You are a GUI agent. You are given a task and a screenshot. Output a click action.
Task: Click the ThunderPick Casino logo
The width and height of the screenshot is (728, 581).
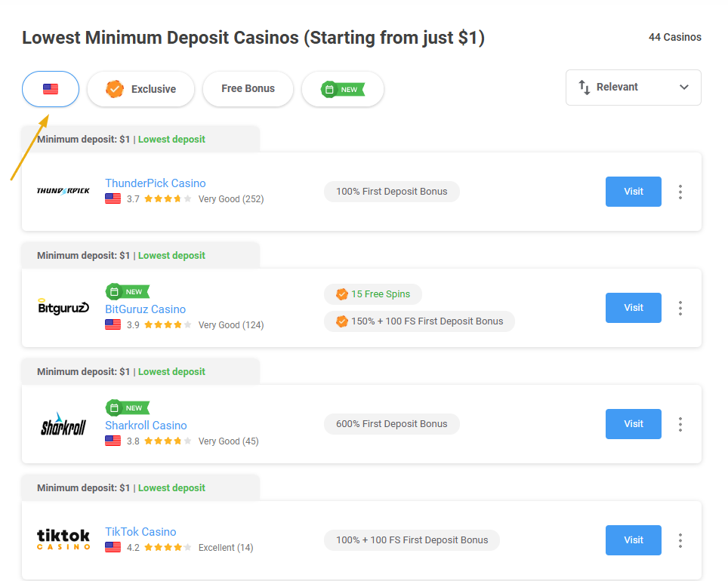pos(63,191)
